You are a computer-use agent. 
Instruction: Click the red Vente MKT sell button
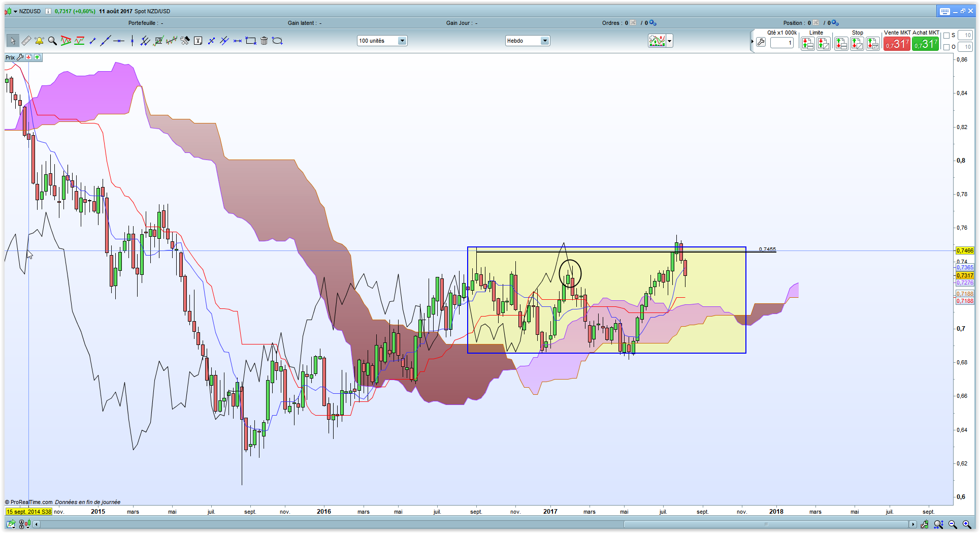[x=897, y=44]
